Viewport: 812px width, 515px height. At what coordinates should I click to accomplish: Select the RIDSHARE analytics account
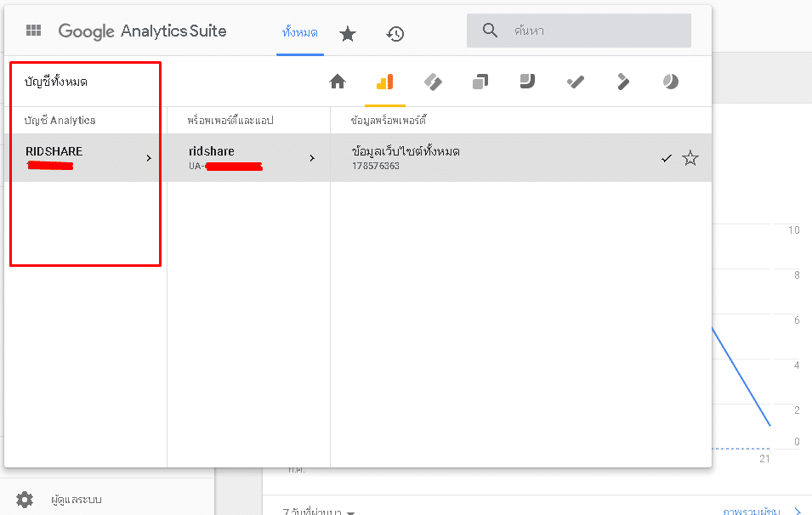(85, 158)
